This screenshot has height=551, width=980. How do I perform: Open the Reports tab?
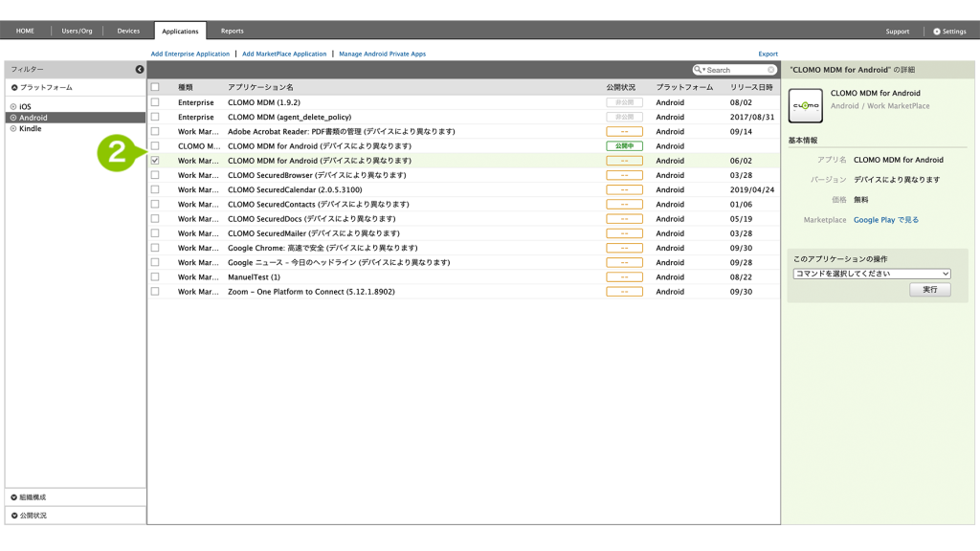tap(232, 31)
